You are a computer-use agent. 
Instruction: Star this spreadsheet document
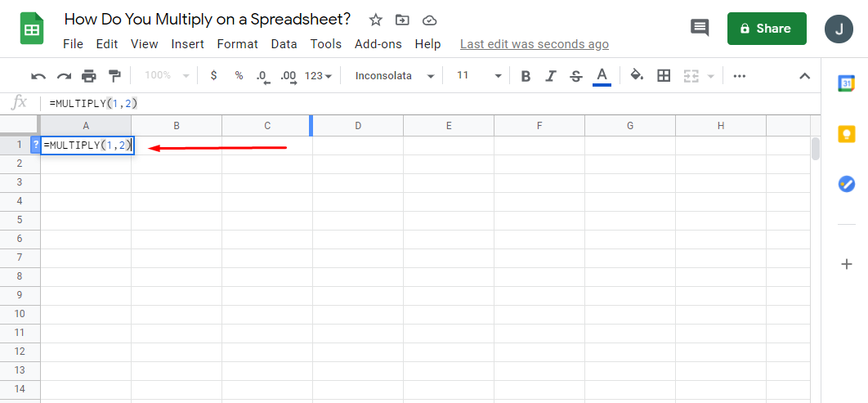[376, 20]
